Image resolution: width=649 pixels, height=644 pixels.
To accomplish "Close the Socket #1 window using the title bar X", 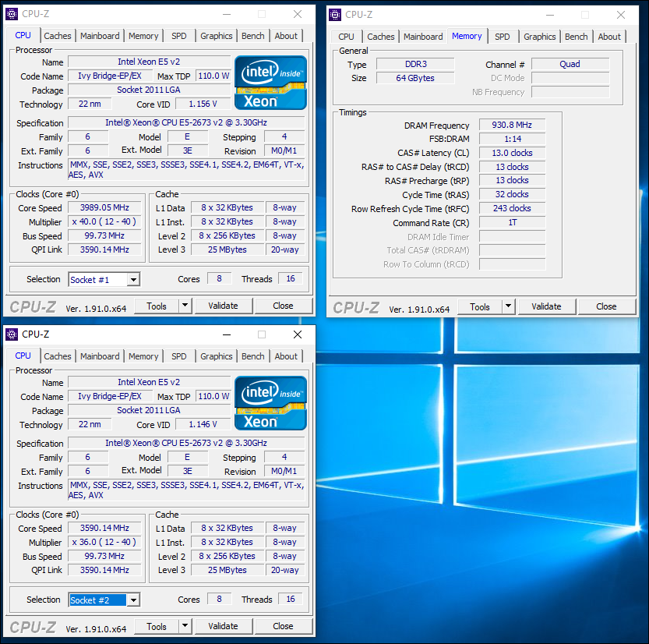I will [298, 14].
